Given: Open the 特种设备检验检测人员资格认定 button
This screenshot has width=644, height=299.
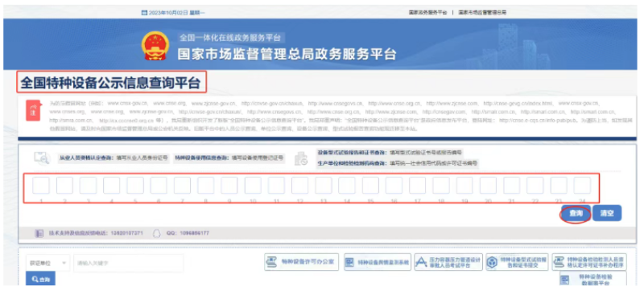Looking at the screenshot, I should (589, 262).
